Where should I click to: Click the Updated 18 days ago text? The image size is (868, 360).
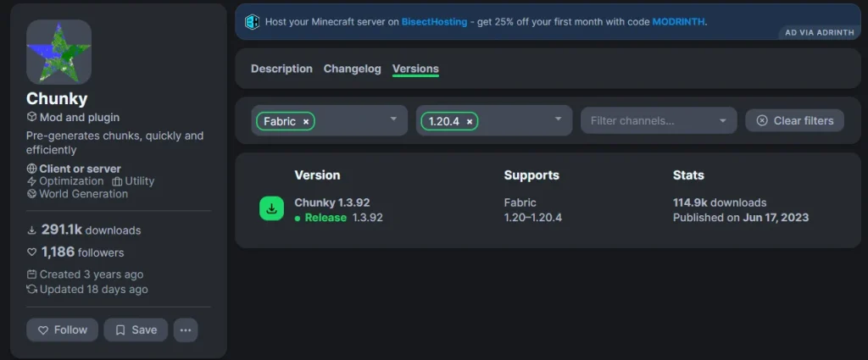pyautogui.click(x=87, y=289)
